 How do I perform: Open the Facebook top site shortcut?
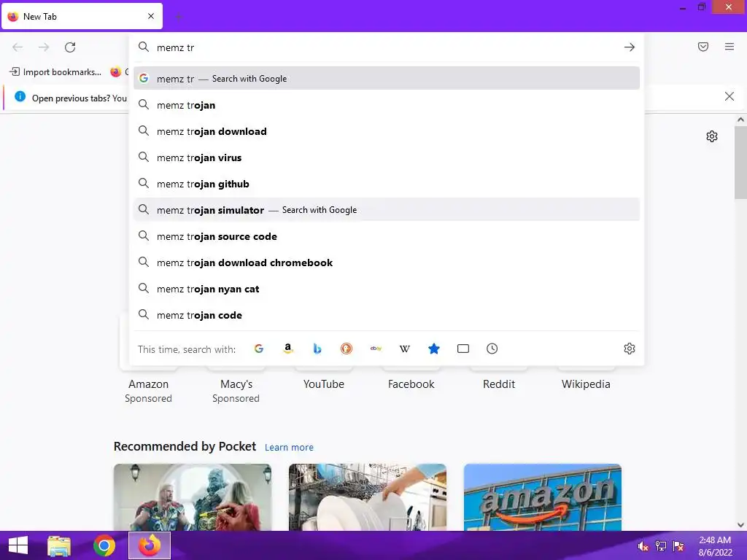coord(411,384)
